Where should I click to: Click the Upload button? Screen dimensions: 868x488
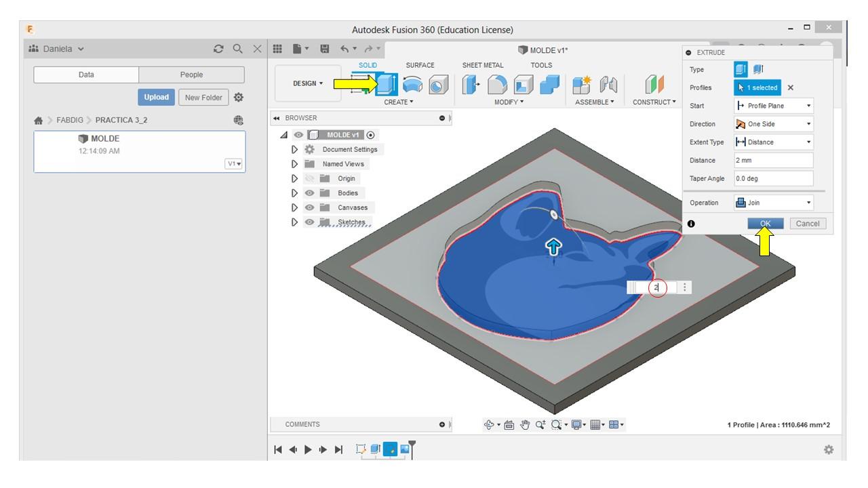tap(156, 97)
